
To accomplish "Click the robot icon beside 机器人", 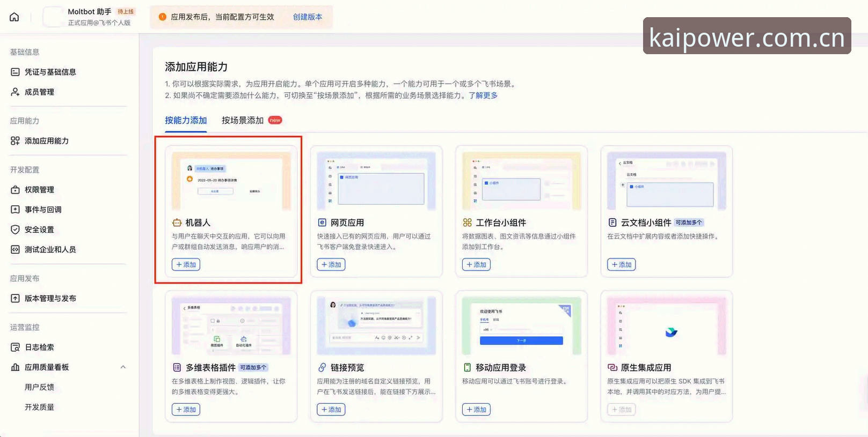I will point(177,223).
